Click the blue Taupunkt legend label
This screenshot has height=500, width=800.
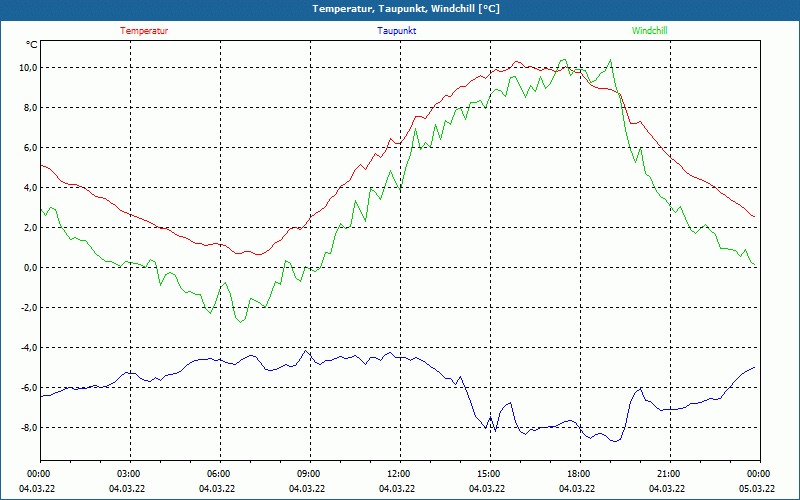[x=396, y=31]
